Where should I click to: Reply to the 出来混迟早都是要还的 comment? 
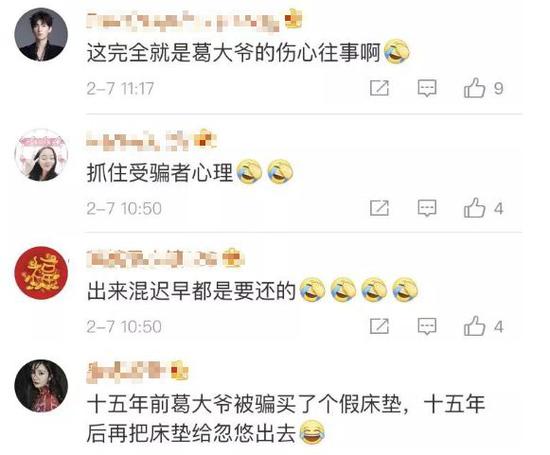tap(427, 327)
